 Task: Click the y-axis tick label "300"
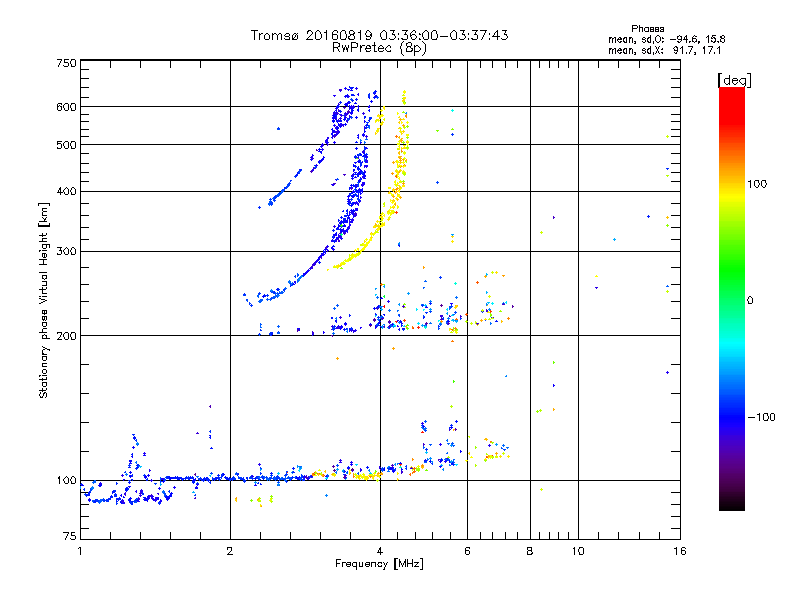point(67,251)
